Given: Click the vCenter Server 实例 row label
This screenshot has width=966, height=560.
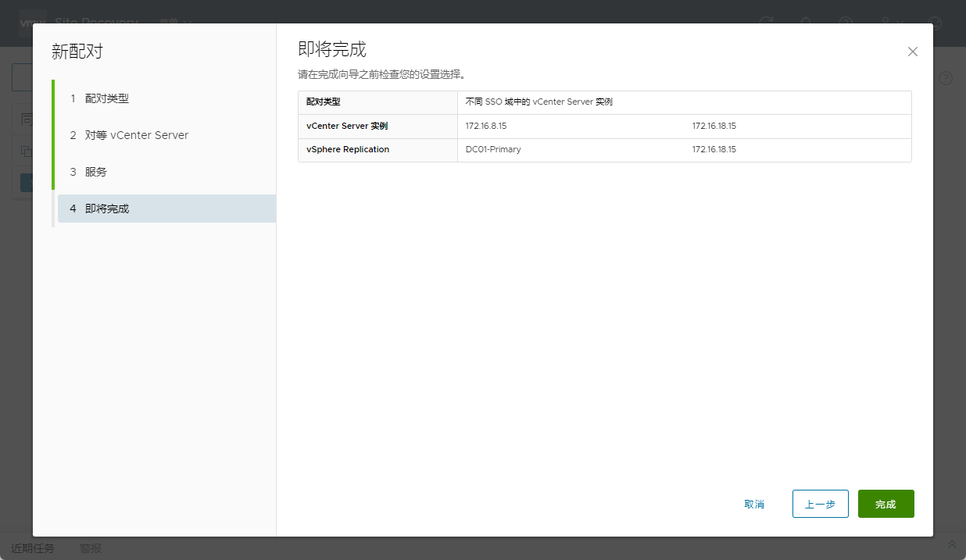Looking at the screenshot, I should (x=347, y=126).
